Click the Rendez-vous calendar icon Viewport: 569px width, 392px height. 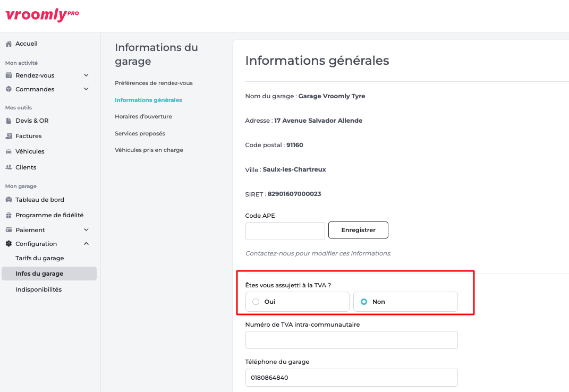(9, 75)
